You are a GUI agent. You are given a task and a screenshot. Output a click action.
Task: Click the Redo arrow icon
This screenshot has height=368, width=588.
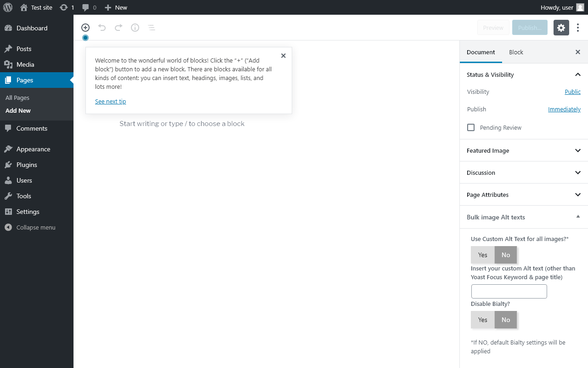tap(119, 28)
